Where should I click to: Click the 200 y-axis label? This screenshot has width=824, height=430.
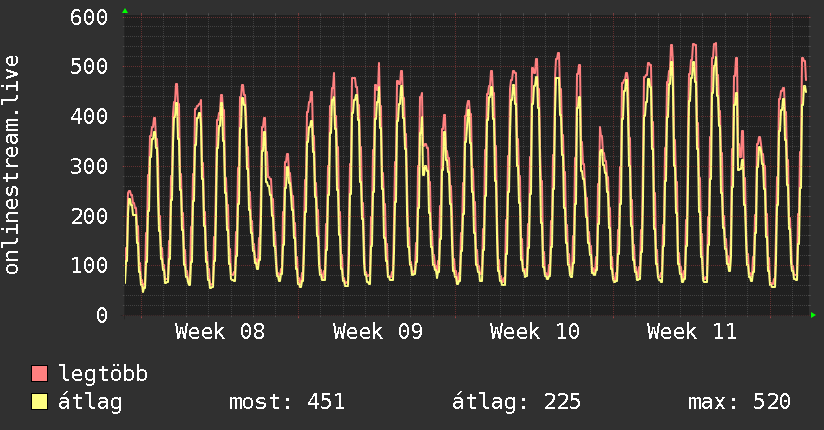89,216
